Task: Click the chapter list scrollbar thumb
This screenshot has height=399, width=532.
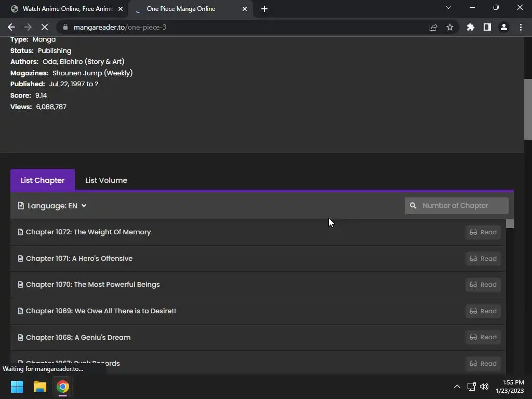Action: tap(510, 223)
